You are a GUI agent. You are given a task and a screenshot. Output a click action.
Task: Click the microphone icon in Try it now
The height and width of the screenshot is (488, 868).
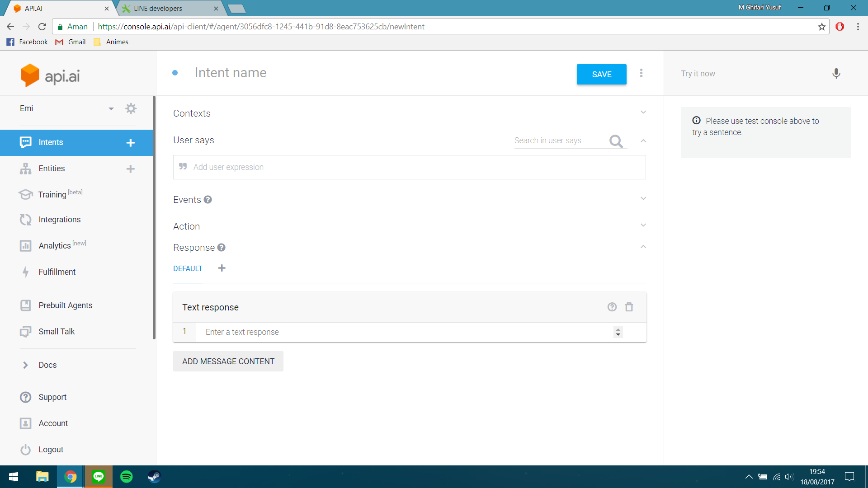click(836, 74)
